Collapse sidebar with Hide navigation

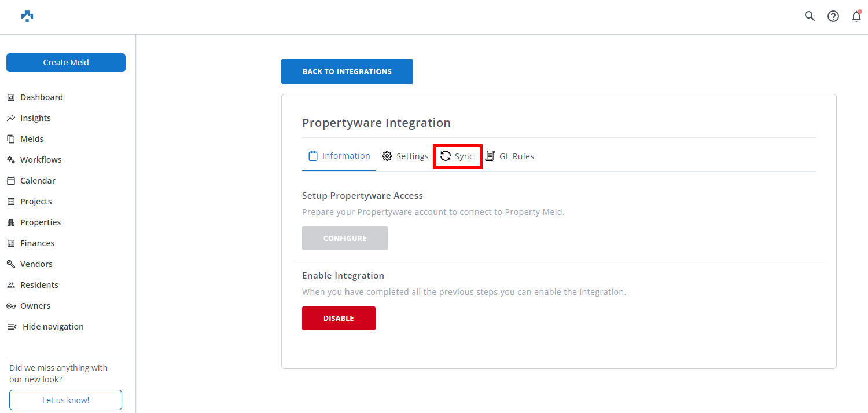[x=45, y=327]
